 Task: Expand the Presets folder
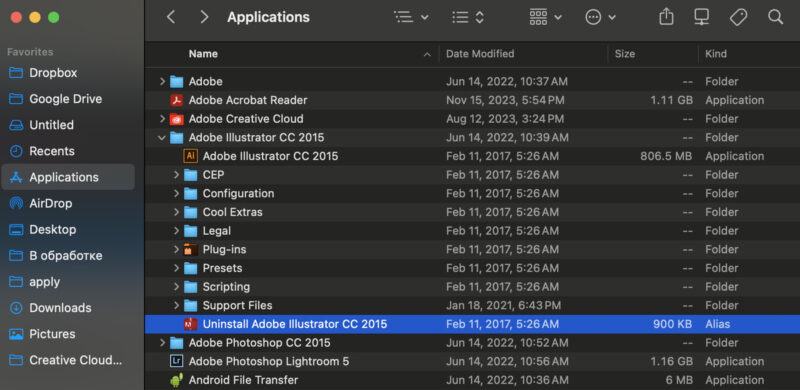pos(176,268)
